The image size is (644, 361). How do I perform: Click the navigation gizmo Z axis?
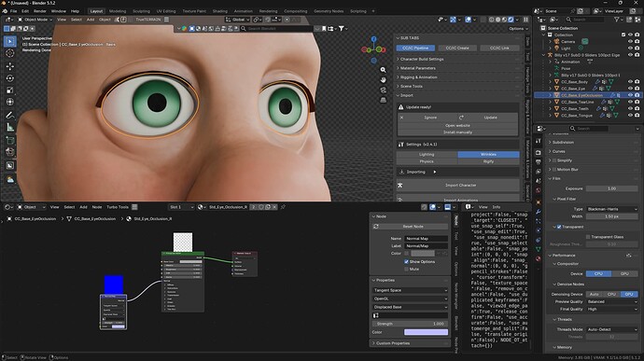373,39
